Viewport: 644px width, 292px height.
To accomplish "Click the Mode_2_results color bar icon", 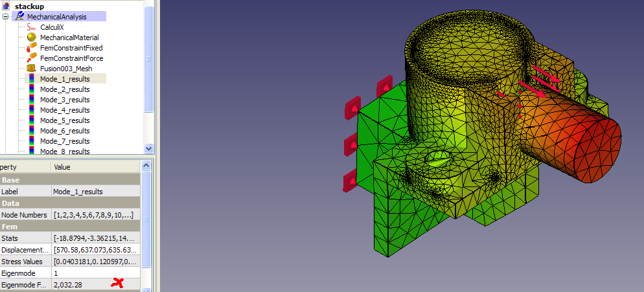I will click(x=31, y=89).
